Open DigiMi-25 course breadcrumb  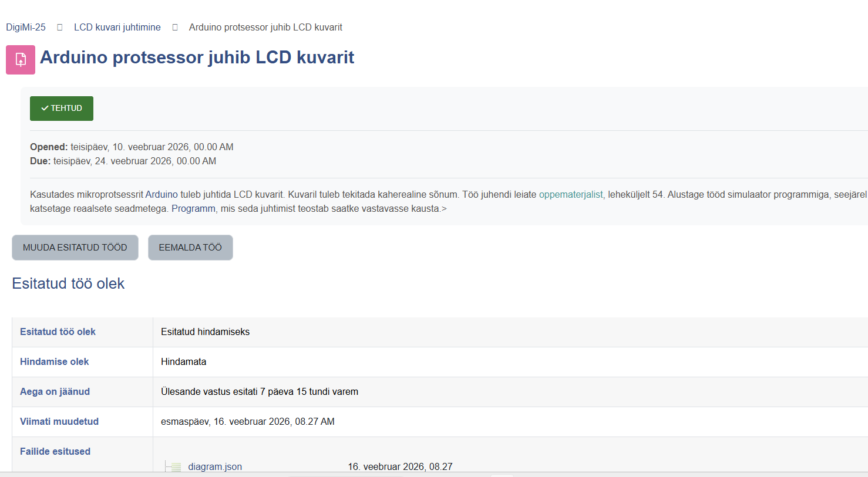coord(26,28)
